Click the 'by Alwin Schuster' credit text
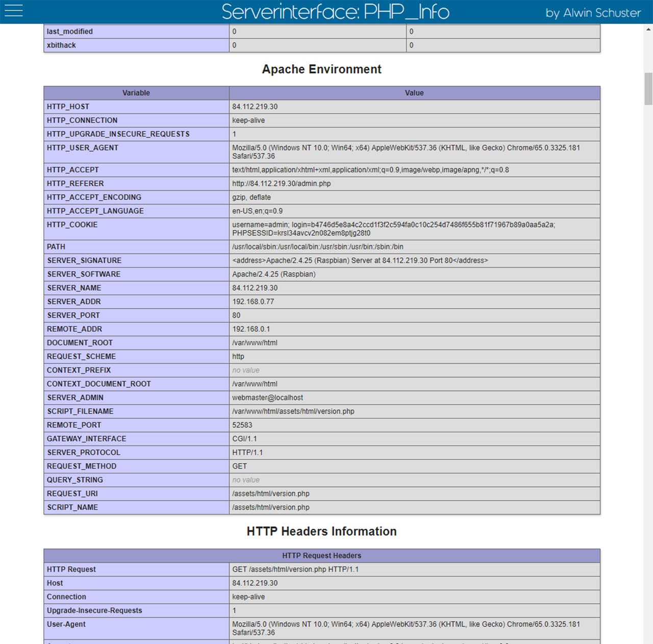This screenshot has height=644, width=653. pyautogui.click(x=593, y=13)
